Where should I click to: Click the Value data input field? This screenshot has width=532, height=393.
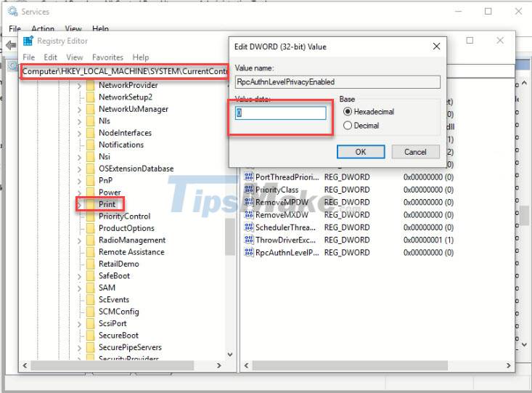coord(281,113)
